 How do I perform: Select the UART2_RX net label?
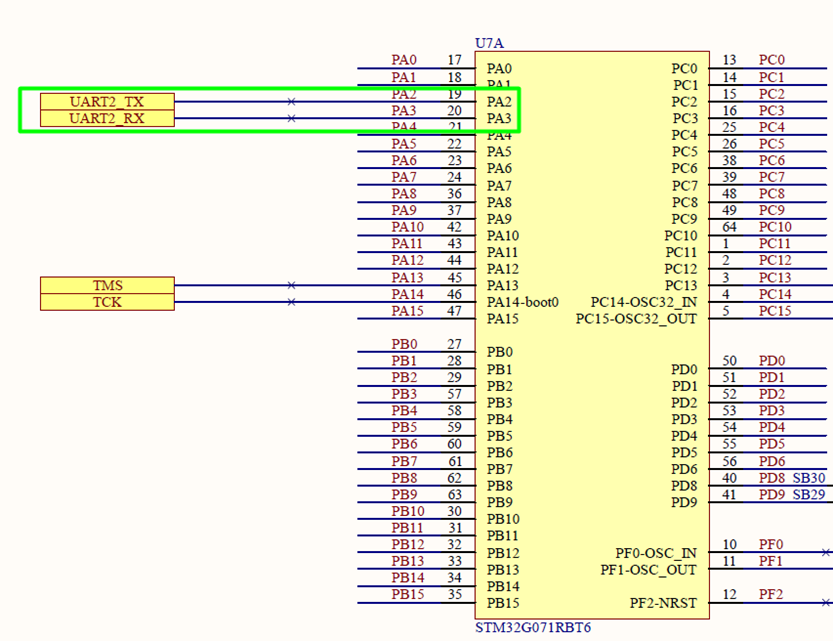[105, 118]
